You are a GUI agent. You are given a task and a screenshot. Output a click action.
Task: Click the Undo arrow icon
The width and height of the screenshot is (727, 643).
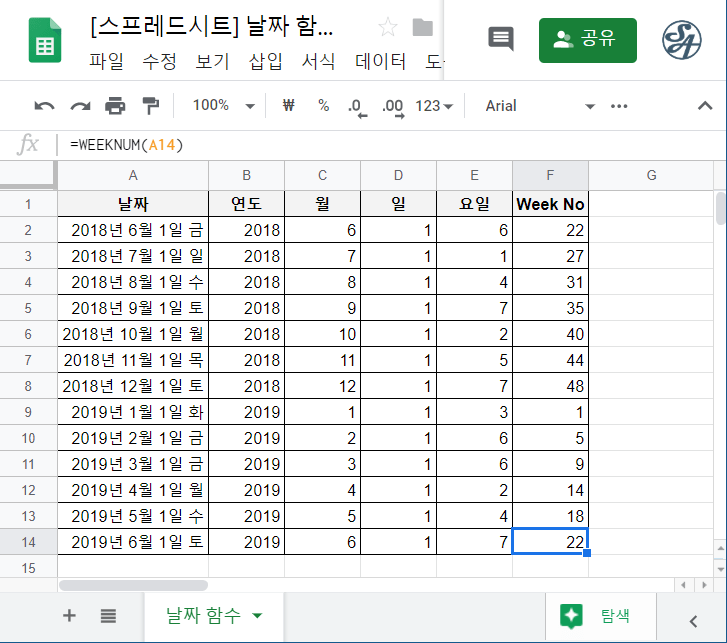tap(44, 106)
